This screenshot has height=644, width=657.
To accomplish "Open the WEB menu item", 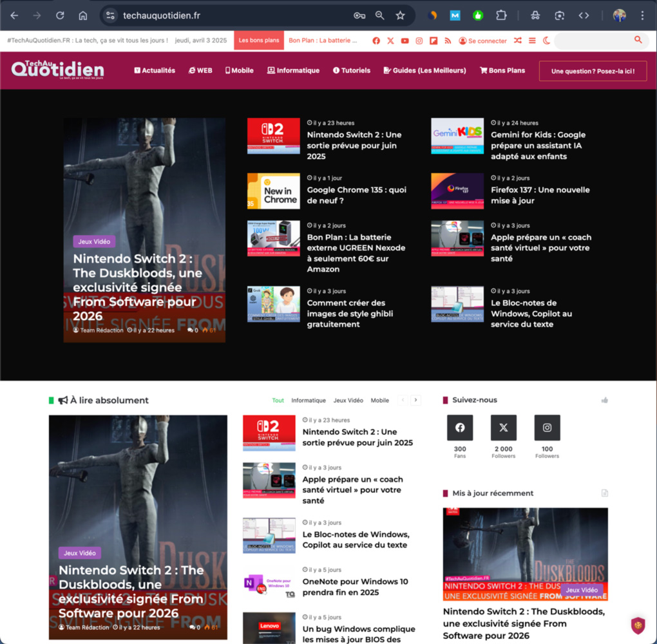I will point(200,70).
